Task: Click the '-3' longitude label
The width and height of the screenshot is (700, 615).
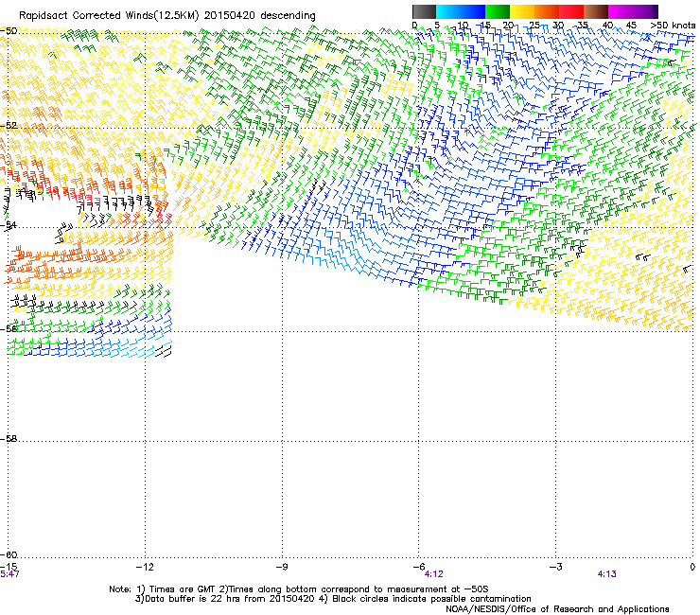Action: click(555, 567)
